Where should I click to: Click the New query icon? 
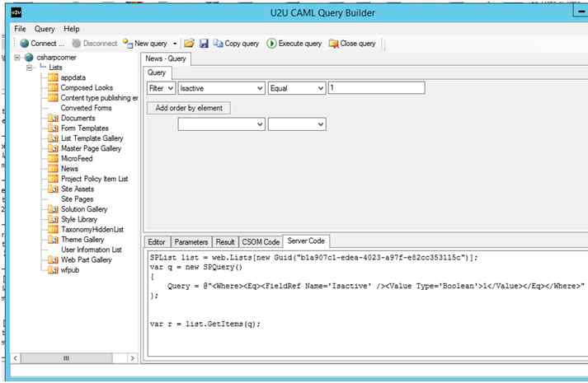[x=128, y=44]
